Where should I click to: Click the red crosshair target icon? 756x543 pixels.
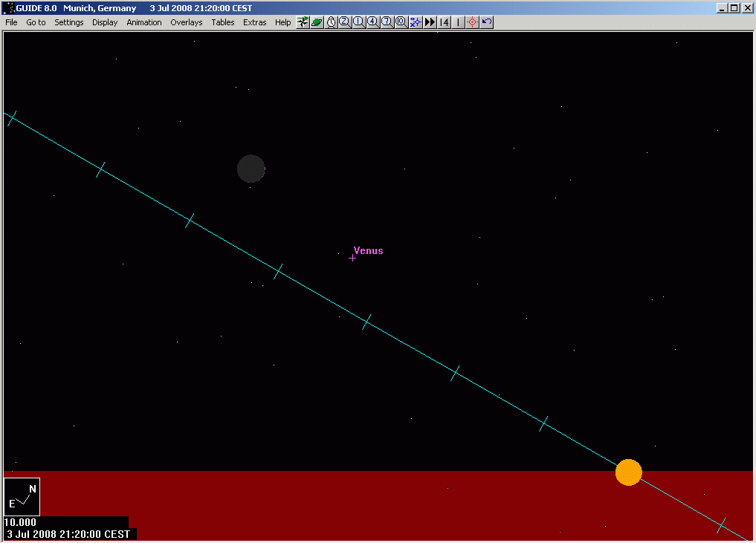[473, 22]
